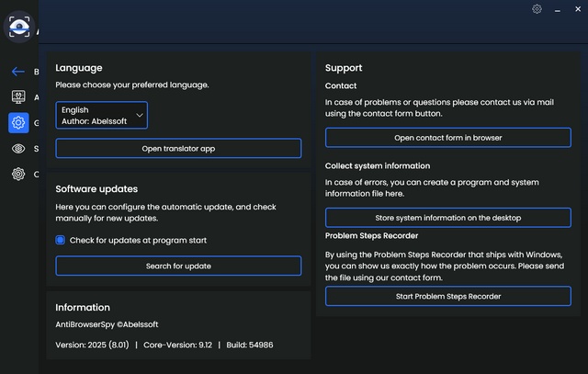Open contact form in browser

pyautogui.click(x=447, y=138)
